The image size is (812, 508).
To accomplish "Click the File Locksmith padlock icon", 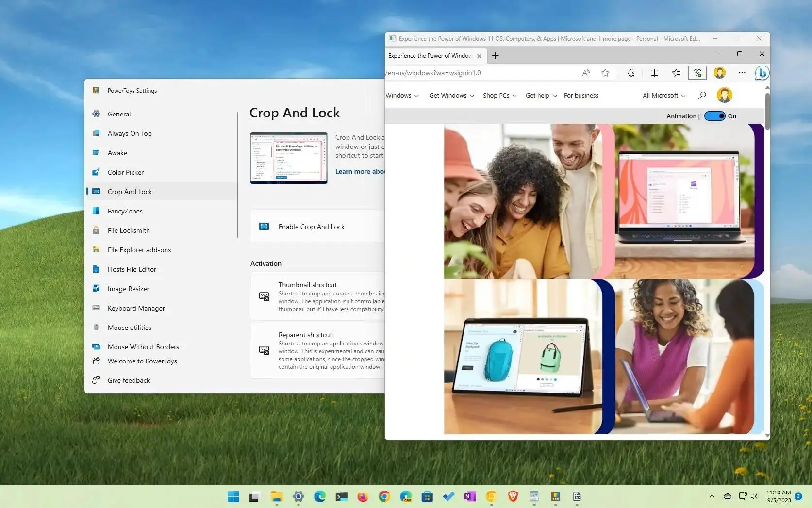I will coord(96,230).
